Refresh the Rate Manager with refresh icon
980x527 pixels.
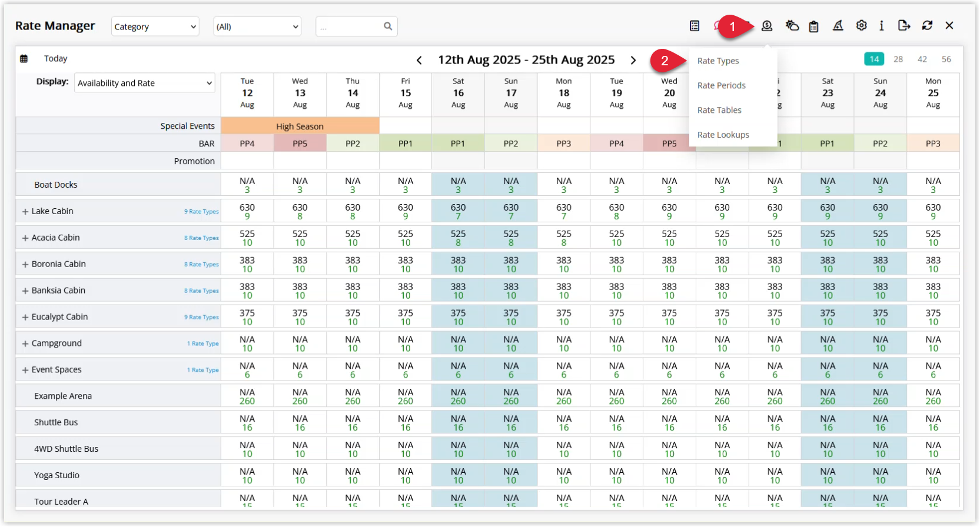tap(927, 26)
